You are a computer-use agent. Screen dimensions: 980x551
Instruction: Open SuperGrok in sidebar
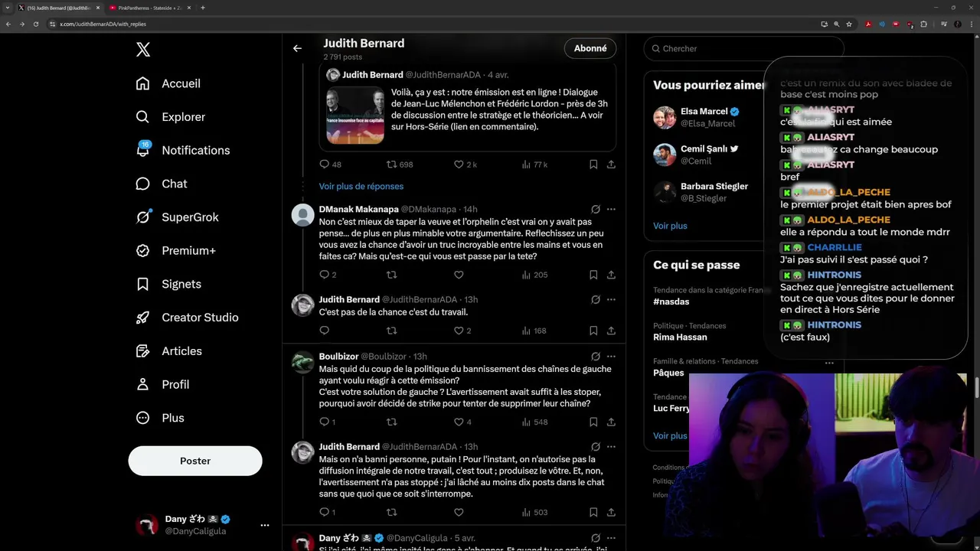pos(177,217)
